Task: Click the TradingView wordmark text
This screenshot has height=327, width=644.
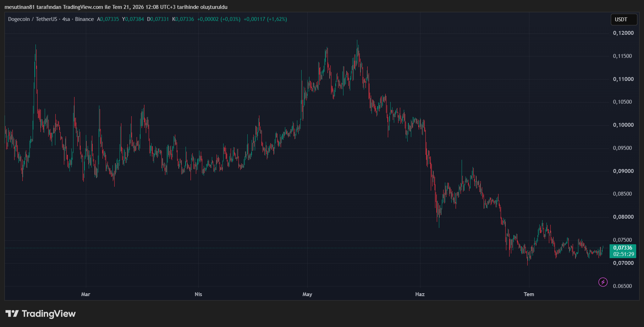Action: [x=49, y=314]
